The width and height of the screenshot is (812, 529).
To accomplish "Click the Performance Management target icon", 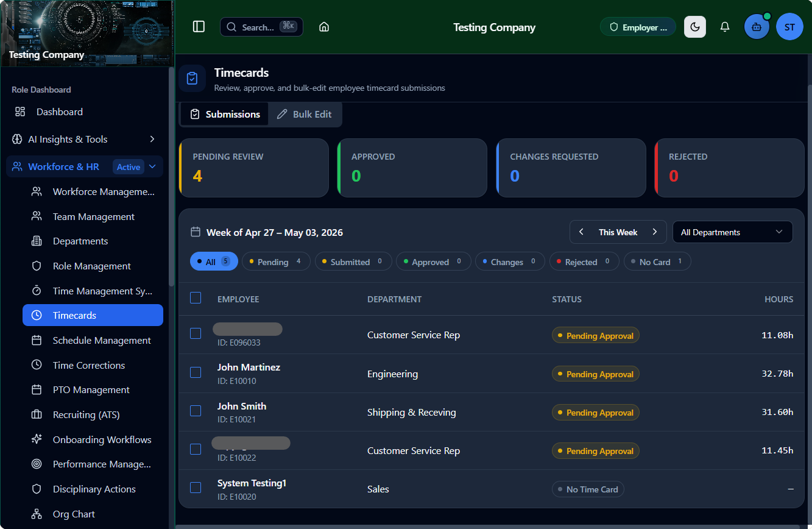I will (x=37, y=464).
